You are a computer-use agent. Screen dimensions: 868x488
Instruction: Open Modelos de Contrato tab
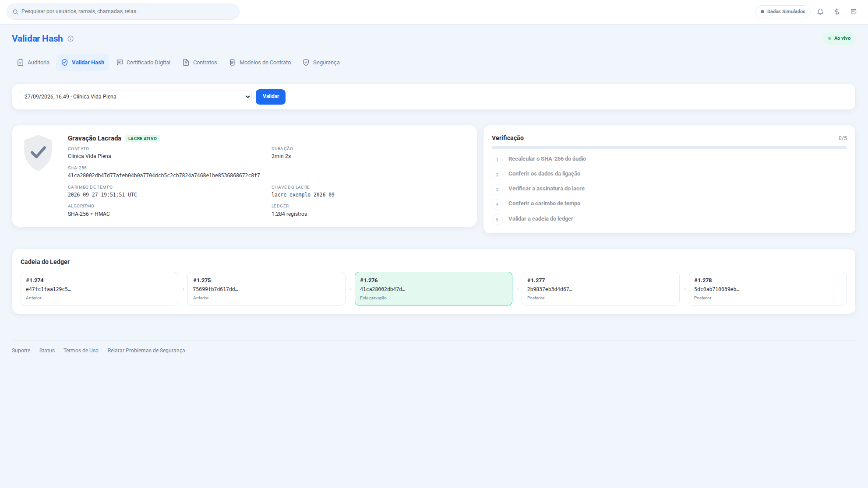260,63
